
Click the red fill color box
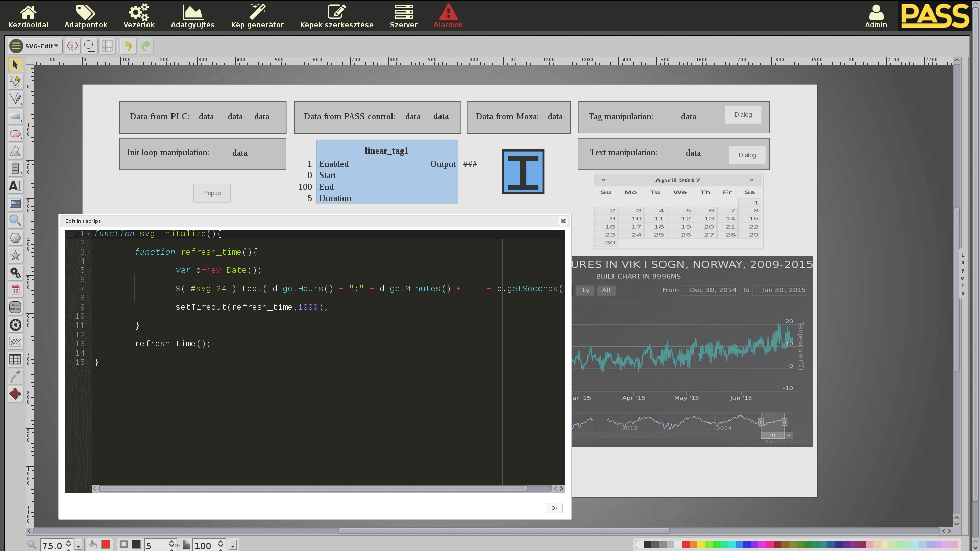click(x=106, y=544)
